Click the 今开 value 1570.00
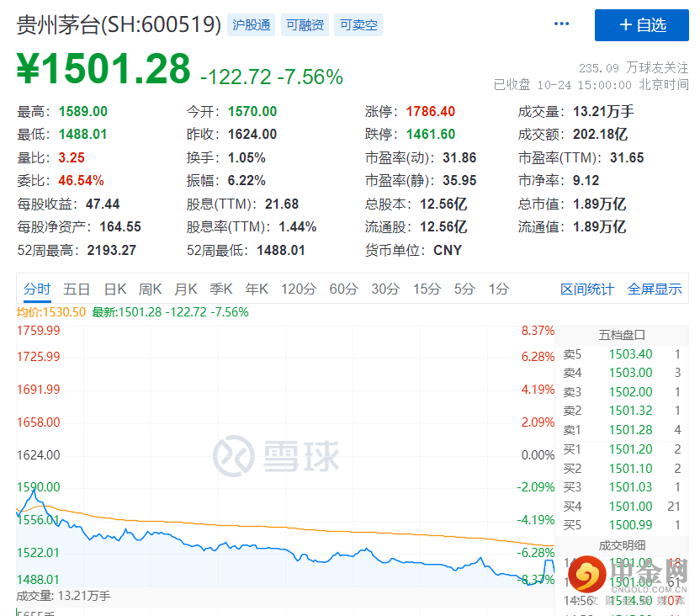Viewport: 700px width, 616px height. click(252, 111)
